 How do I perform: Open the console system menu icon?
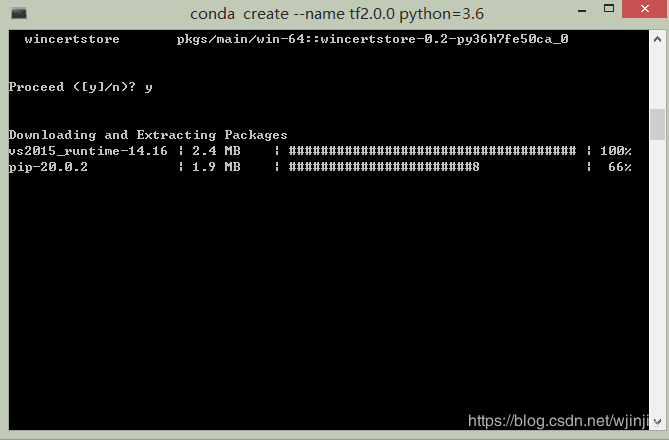click(x=19, y=13)
